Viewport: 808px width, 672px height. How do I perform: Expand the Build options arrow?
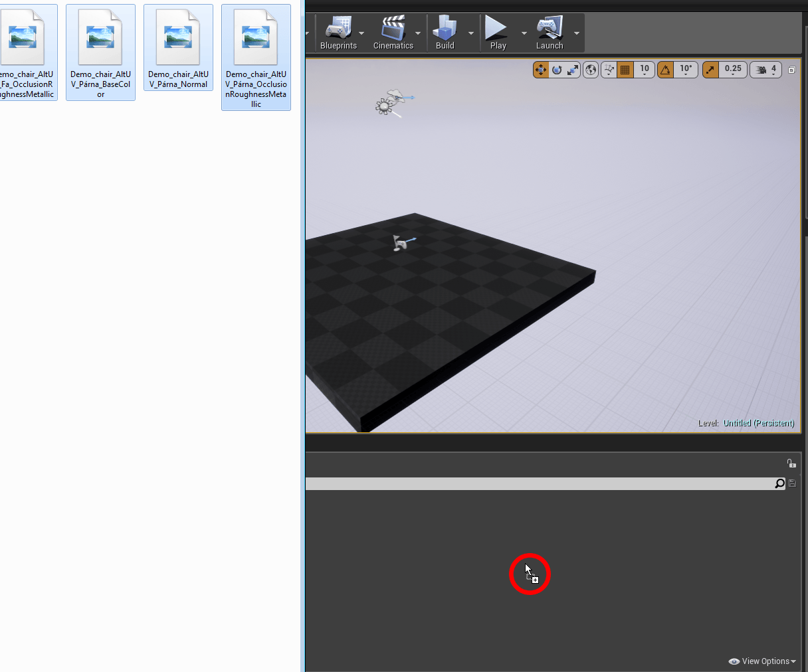click(471, 33)
